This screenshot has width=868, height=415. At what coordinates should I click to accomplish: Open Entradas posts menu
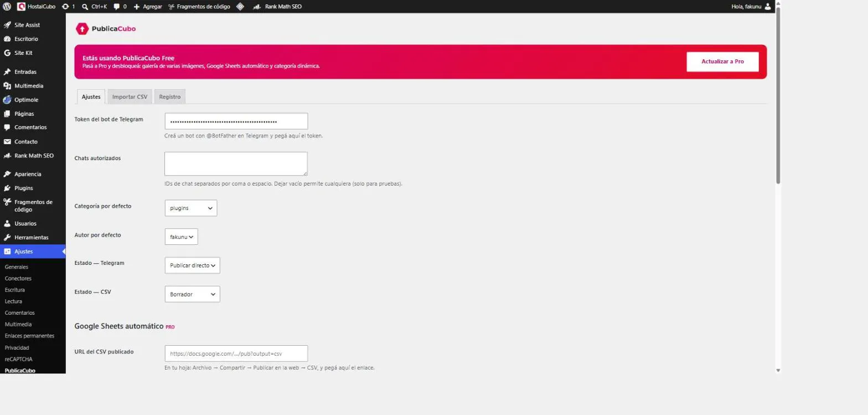(33, 72)
